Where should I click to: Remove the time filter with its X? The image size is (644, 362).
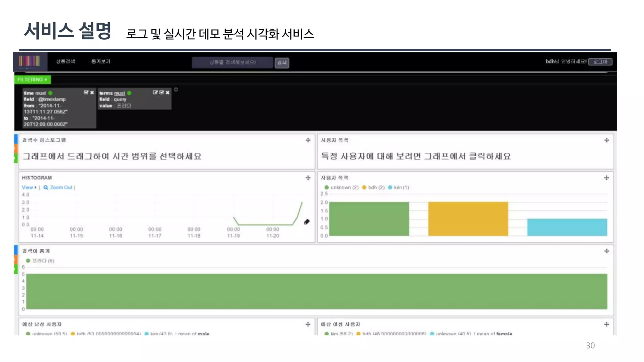tap(92, 92)
